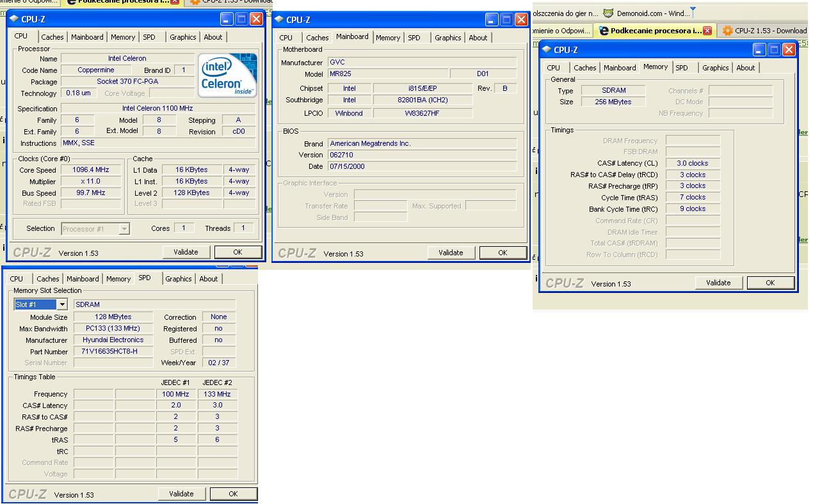Click Validate in the Memory window

click(719, 283)
